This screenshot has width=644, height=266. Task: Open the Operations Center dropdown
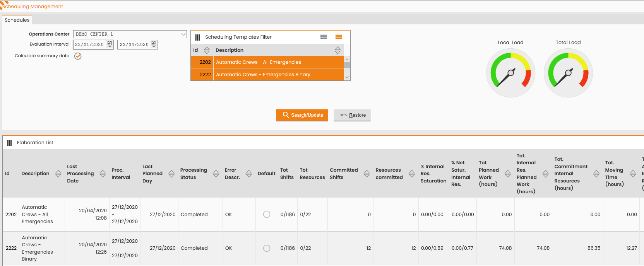183,34
